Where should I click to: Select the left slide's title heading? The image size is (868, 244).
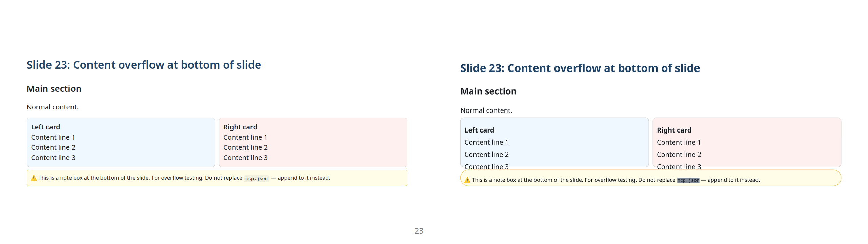(144, 65)
